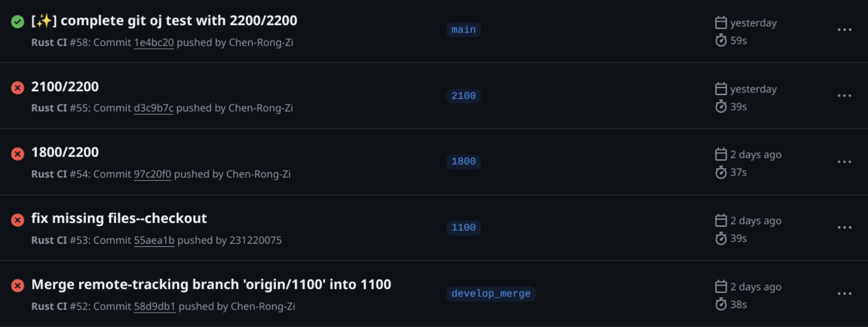The width and height of the screenshot is (868, 327).
Task: Click the stopwatch icon next to 37s duration
Action: (x=721, y=172)
